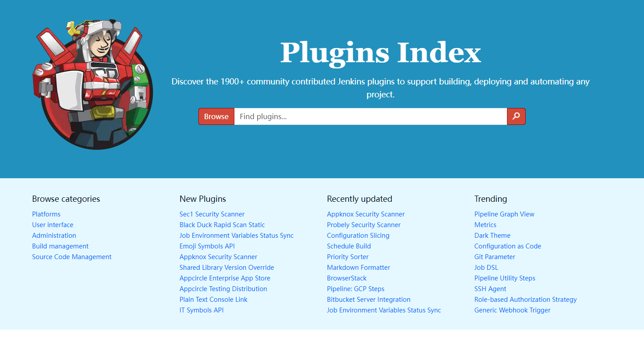644x360 pixels.
Task: Browse the Administration category
Action: click(x=54, y=236)
